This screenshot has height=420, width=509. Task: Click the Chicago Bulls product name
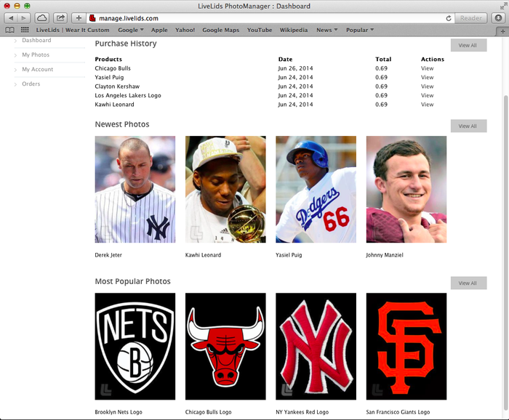pos(113,68)
